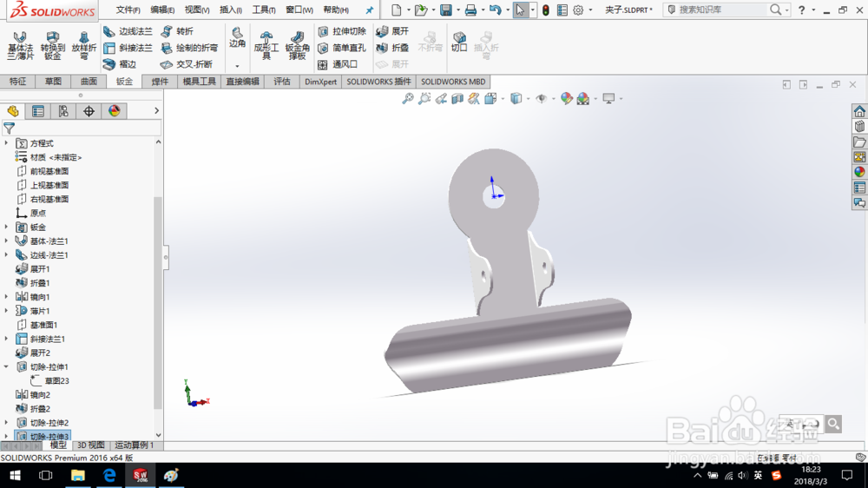Expand the 钣金 tree node

tap(7, 228)
